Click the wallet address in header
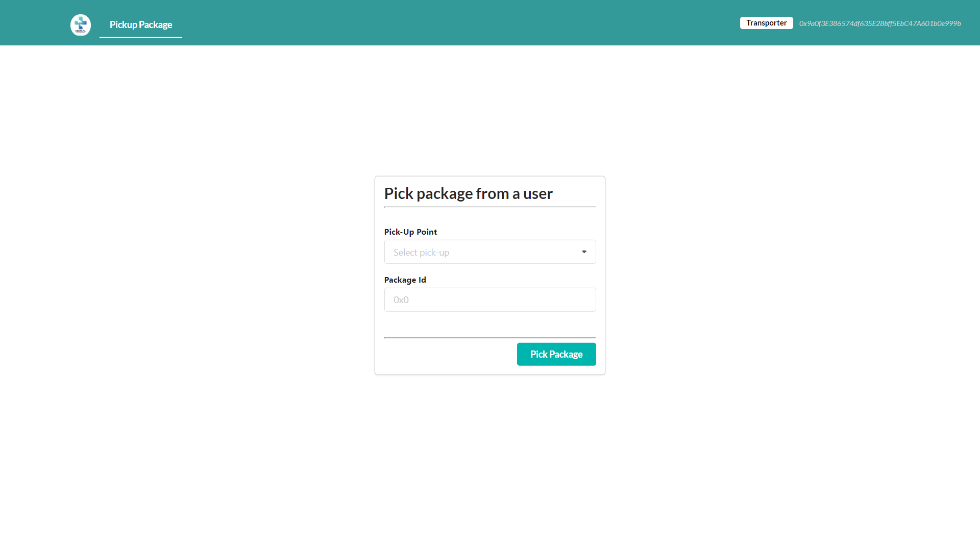The width and height of the screenshot is (980, 551). 880,23
